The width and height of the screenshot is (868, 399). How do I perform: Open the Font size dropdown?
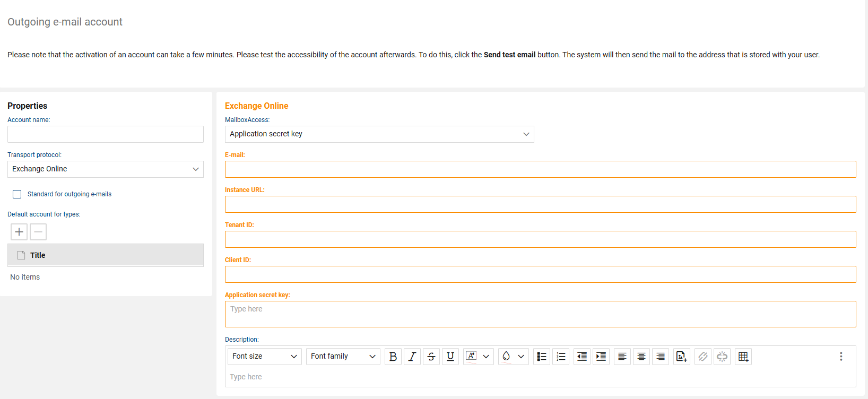point(265,357)
